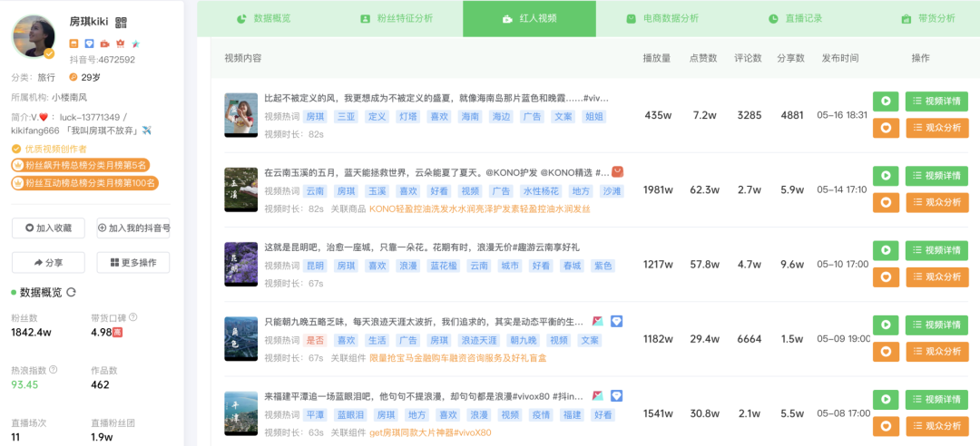
Task: Click the verified badge on the profile avatar
Action: [49, 53]
